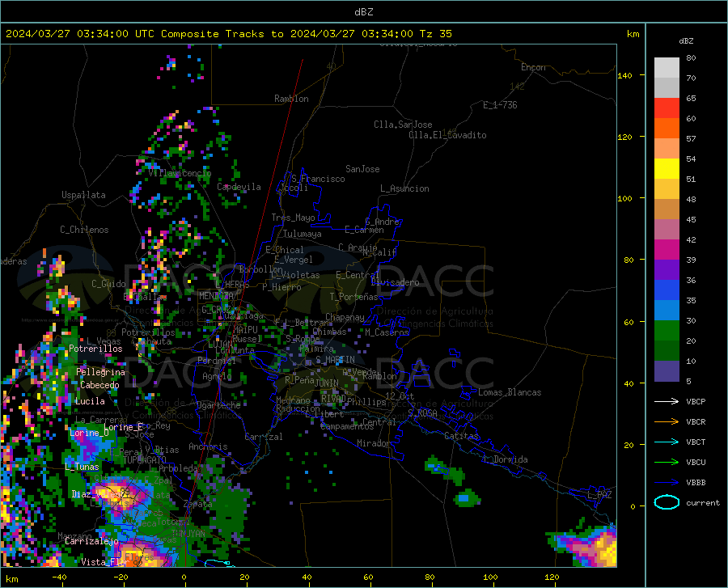
Task: Click the green VBCU arrow legend icon
Action: (x=667, y=463)
